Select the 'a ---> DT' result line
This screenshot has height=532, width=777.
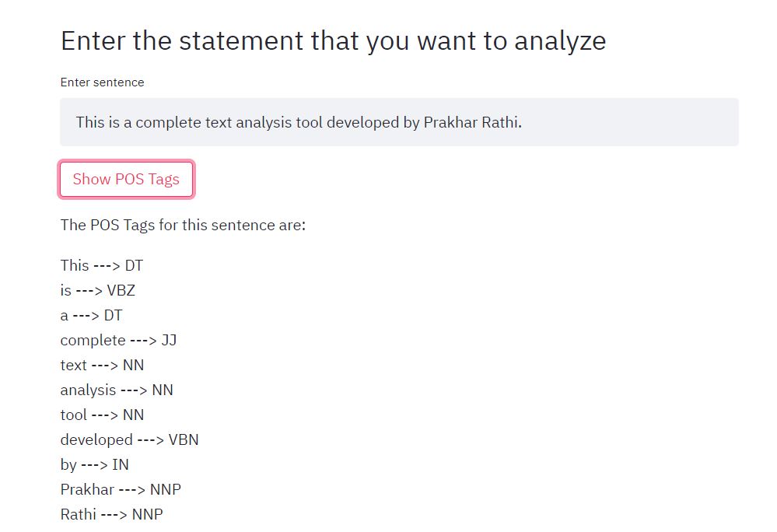click(91, 315)
